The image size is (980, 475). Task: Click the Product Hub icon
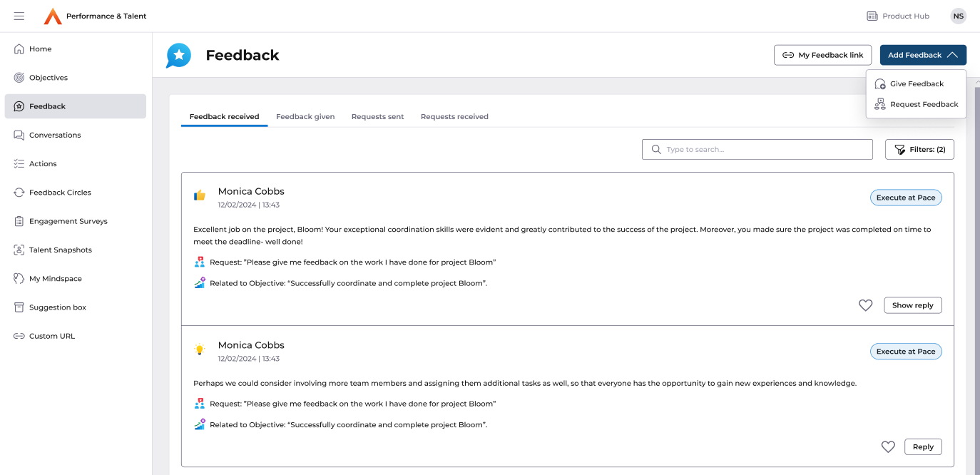(x=872, y=16)
